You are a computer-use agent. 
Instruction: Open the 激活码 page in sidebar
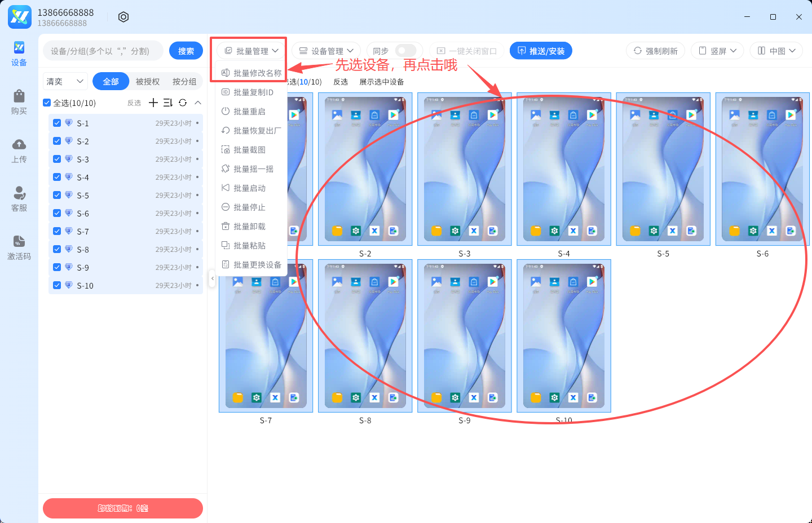[x=19, y=248]
